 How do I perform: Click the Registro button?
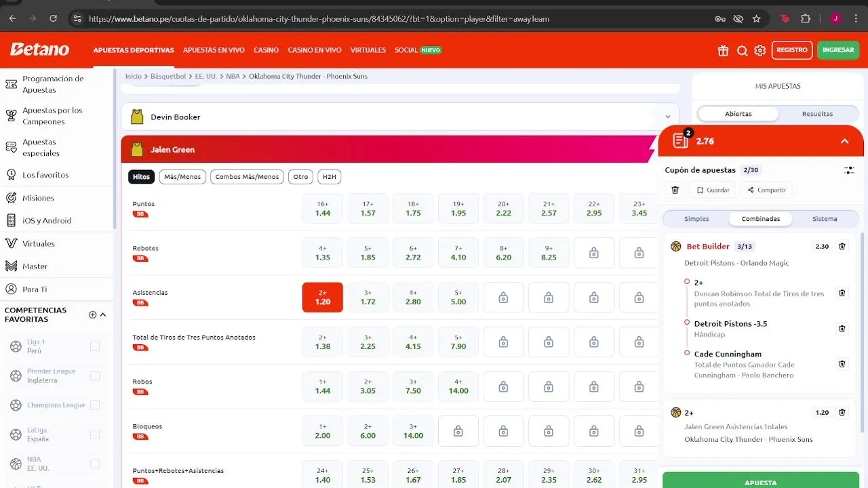(792, 50)
